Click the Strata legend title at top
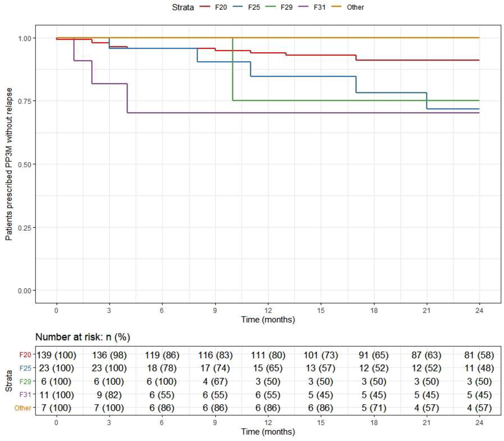Screen dimensions: 504x441 click(x=183, y=7)
